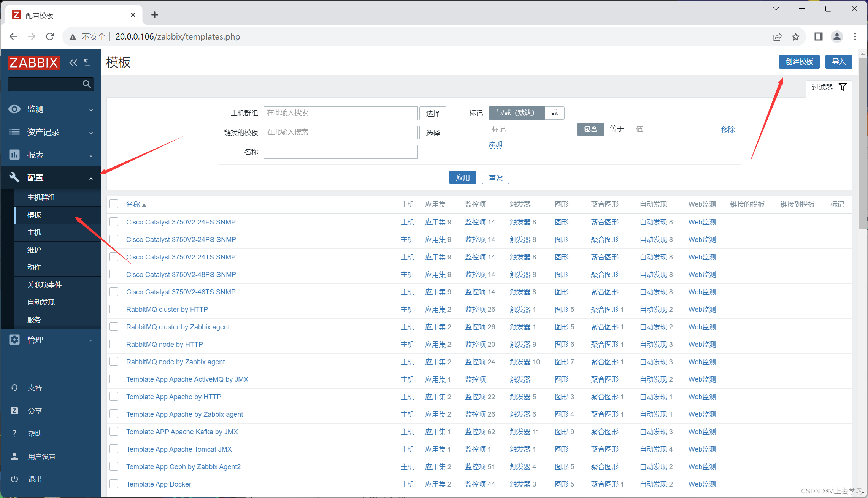Check the Cisco Catalyst 3750V2-24PS SNMP row checkbox
Viewport: 868px width, 498px height.
click(x=114, y=239)
